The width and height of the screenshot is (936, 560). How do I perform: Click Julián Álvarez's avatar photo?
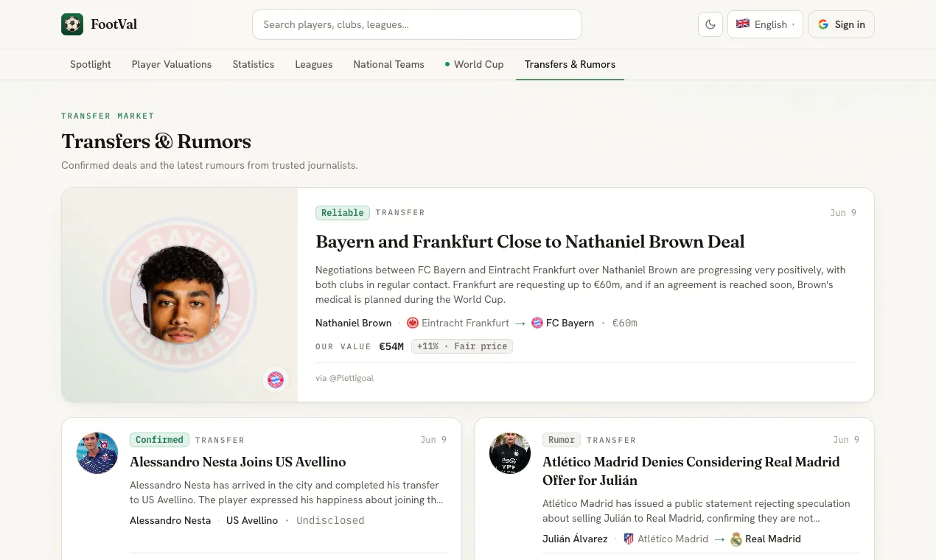point(510,453)
